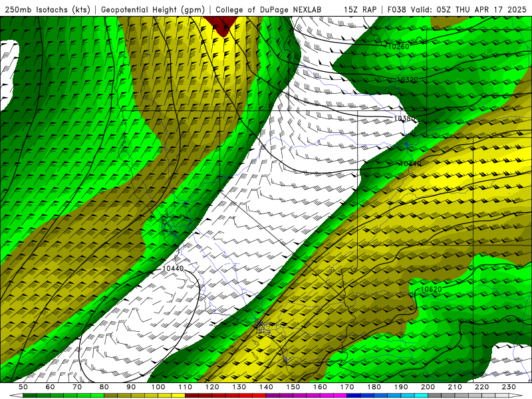Click the 10440 label on the closed oval contour
532x399 pixels.
pos(173,269)
